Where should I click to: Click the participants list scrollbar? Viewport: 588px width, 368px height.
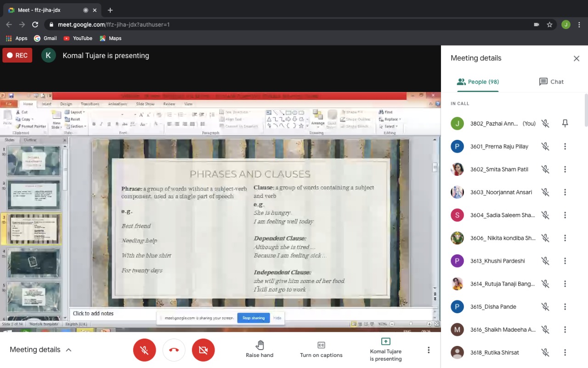click(586, 110)
